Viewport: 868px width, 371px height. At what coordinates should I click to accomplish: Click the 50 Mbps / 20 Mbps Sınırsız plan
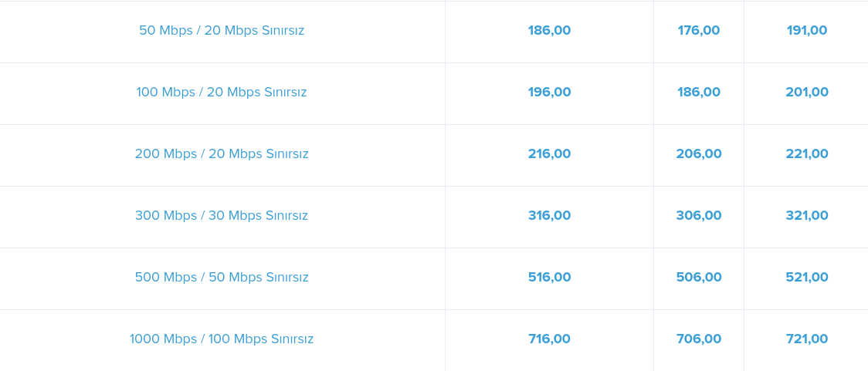[222, 31]
